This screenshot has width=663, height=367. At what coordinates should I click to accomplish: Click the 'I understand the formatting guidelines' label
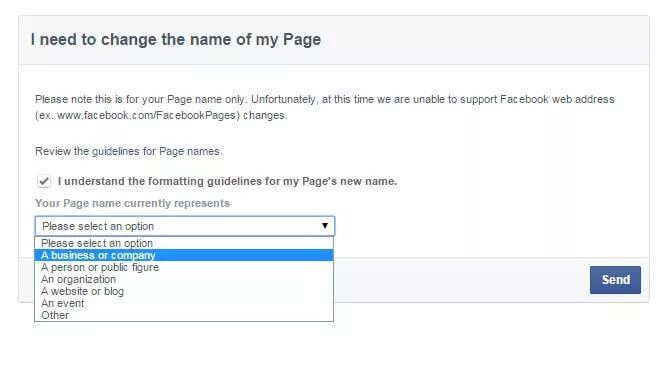[x=227, y=181]
